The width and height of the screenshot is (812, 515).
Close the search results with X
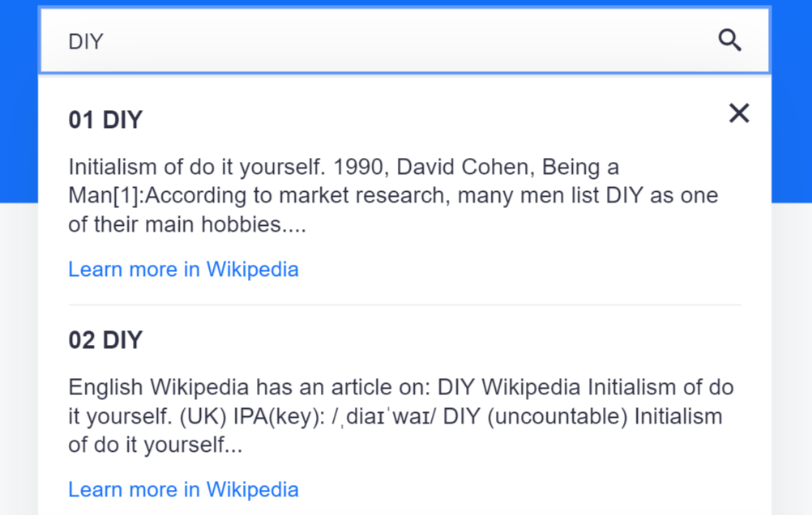pos(739,113)
